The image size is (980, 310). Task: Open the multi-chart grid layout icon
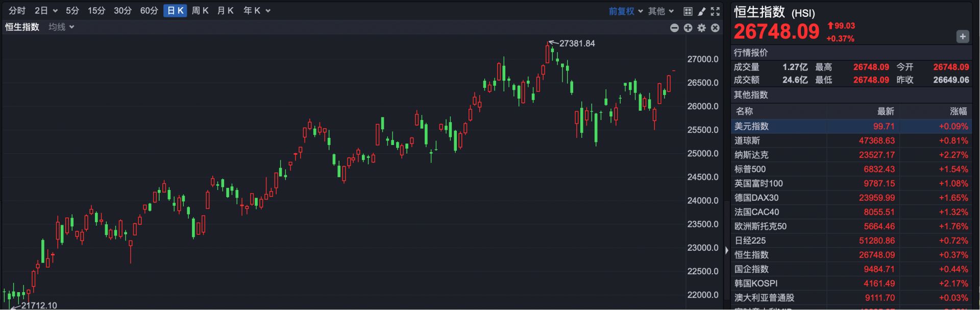click(688, 11)
